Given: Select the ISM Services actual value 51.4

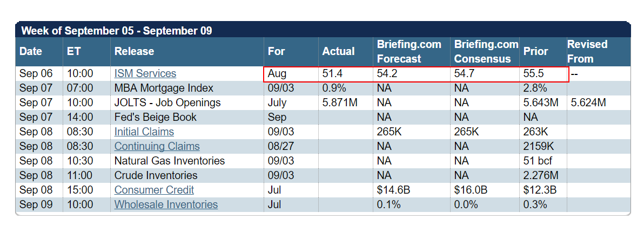Looking at the screenshot, I should (332, 74).
